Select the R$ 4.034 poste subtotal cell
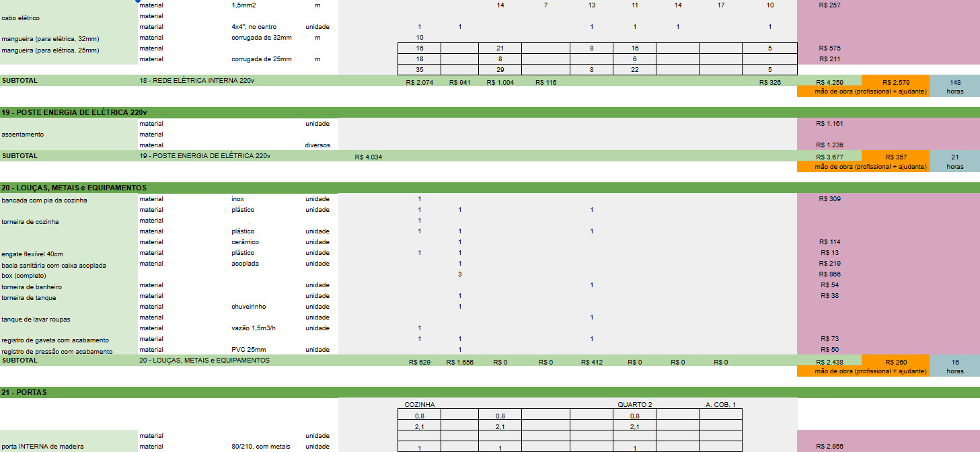The height and width of the screenshot is (452, 980). (369, 157)
